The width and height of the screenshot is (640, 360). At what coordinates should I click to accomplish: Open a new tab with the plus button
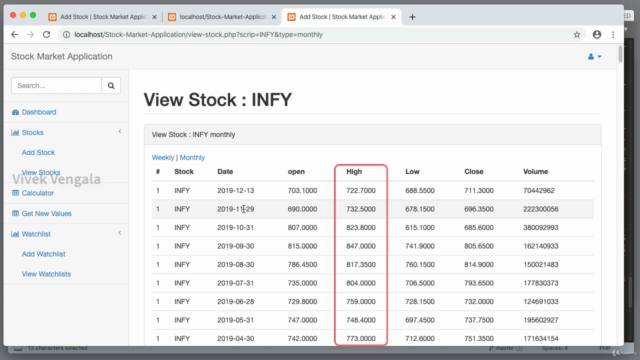412,17
